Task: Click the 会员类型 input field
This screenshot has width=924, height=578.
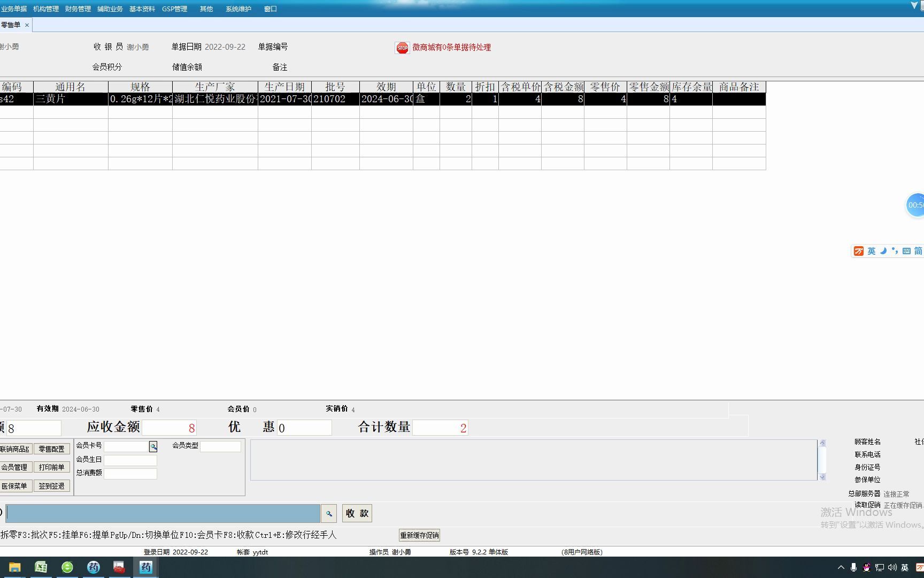Action: click(220, 446)
